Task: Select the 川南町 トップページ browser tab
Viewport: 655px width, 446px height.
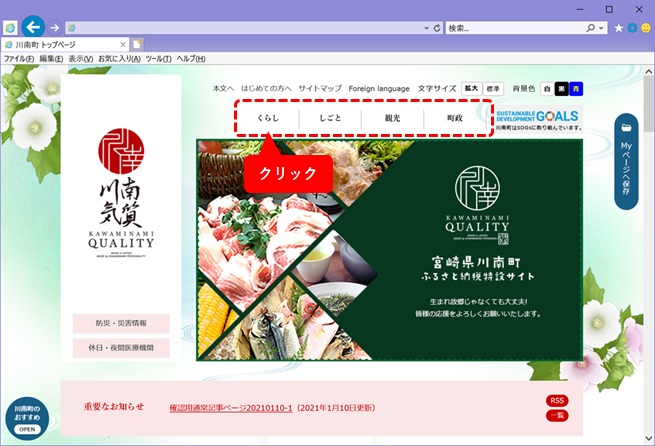Action: [x=65, y=44]
